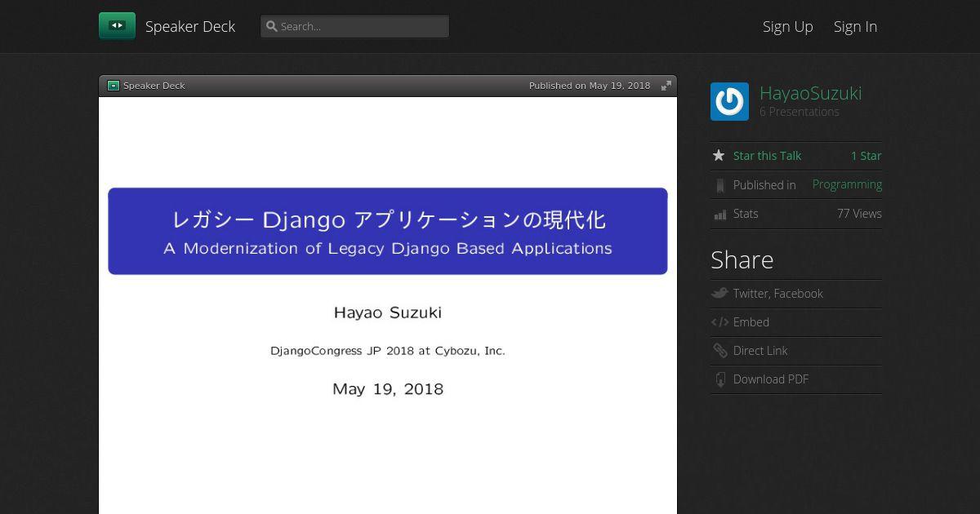
Task: Open the Speaker Deck home text link
Action: (190, 27)
